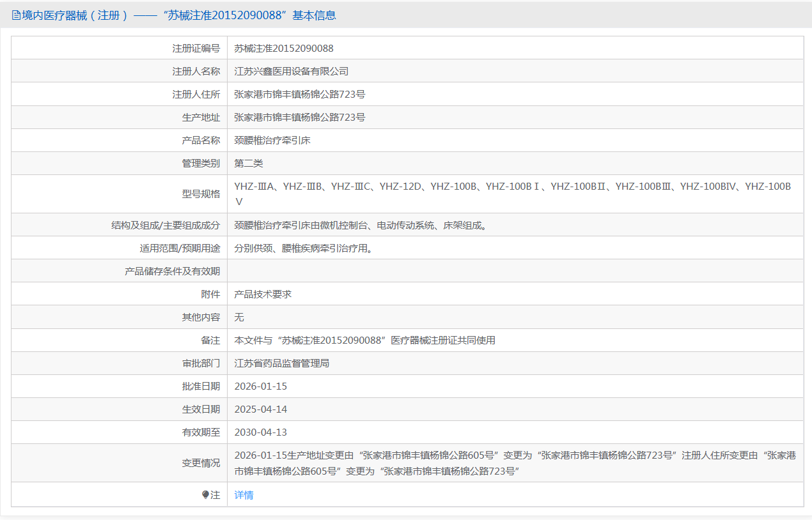Click the 附件 label
This screenshot has height=520, width=812.
point(210,294)
